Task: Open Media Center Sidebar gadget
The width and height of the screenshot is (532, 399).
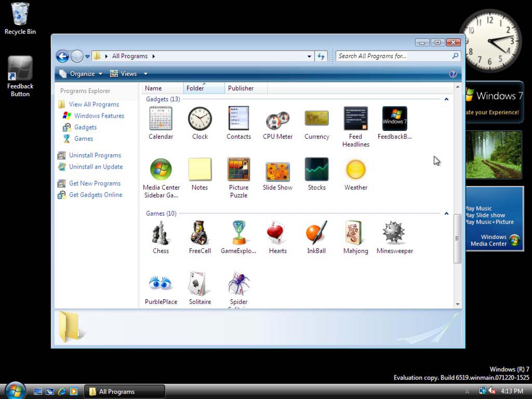Action: point(161,178)
